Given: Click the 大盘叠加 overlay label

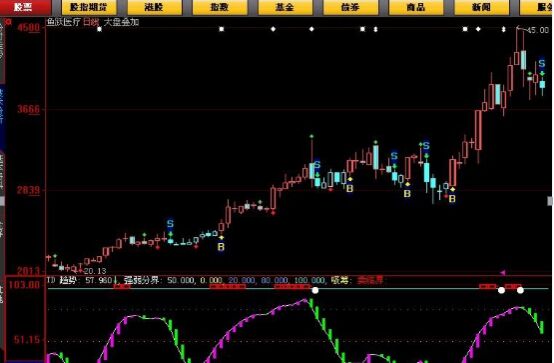Looking at the screenshot, I should pos(121,22).
